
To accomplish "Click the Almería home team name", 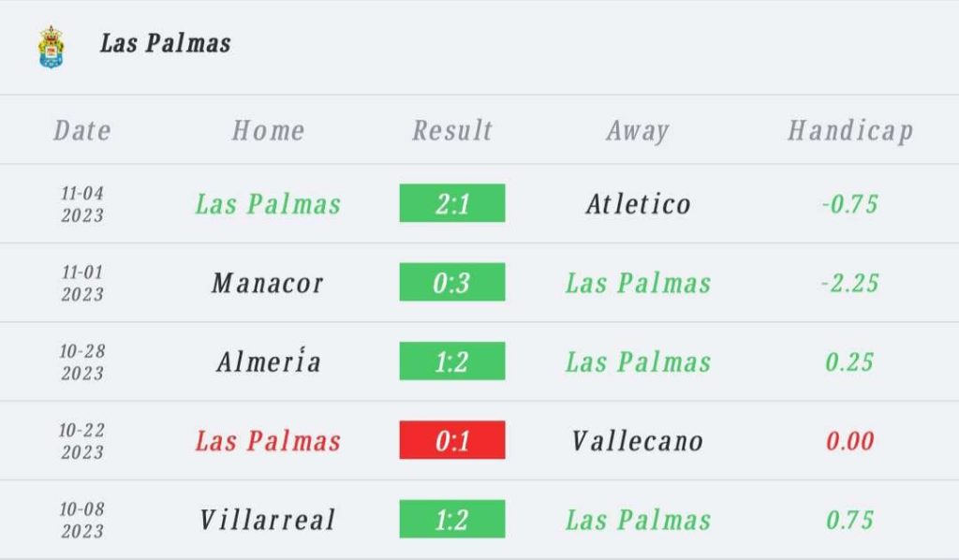I will [269, 361].
